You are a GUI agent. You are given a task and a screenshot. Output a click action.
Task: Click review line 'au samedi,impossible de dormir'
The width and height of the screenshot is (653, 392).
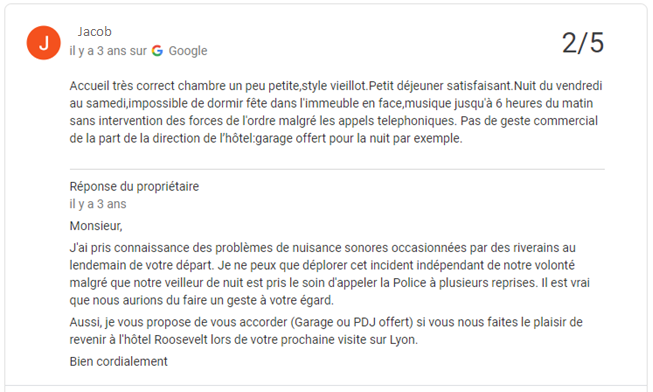(331, 103)
